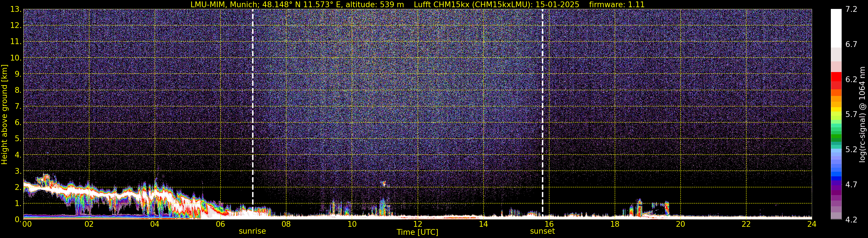Image resolution: width=868 pixels, height=238 pixels.
Task: Click the '04' tick on the time axis
Action: click(154, 224)
